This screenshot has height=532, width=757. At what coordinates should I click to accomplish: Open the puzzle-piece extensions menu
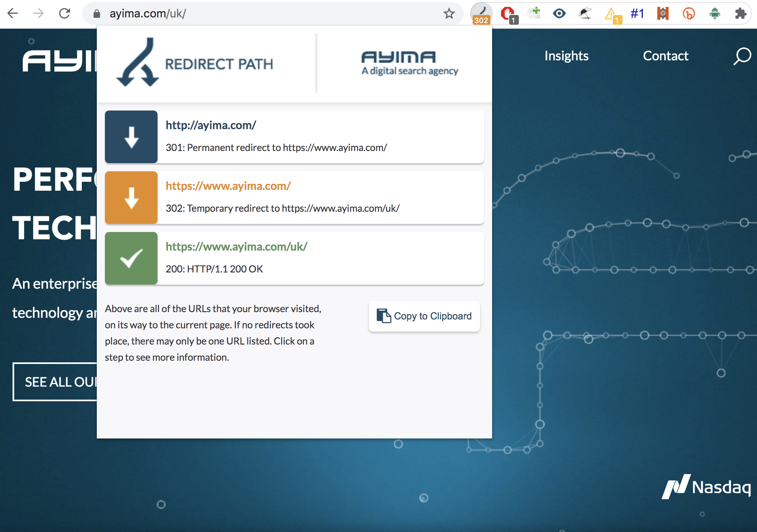pos(741,13)
